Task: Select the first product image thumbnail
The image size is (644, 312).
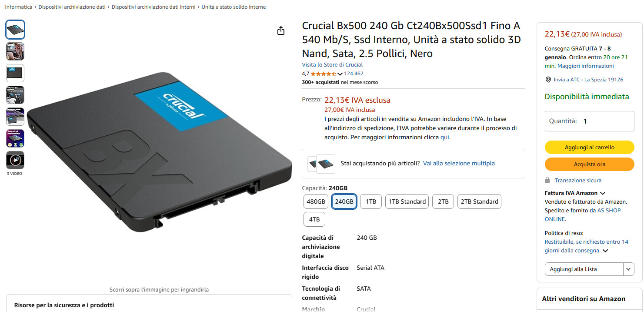Action: [x=15, y=30]
